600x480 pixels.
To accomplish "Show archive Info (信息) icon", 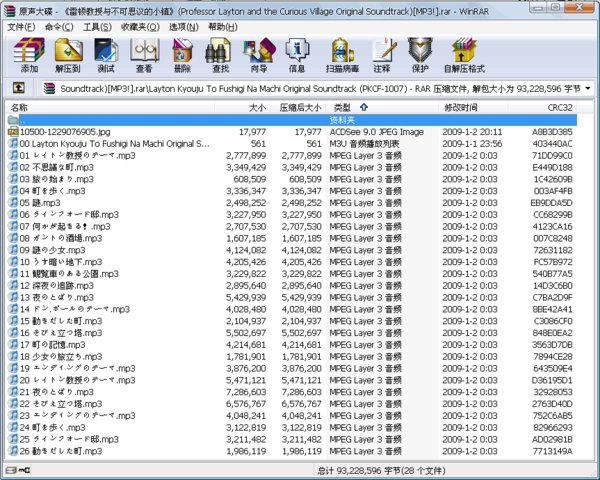I will tap(297, 55).
